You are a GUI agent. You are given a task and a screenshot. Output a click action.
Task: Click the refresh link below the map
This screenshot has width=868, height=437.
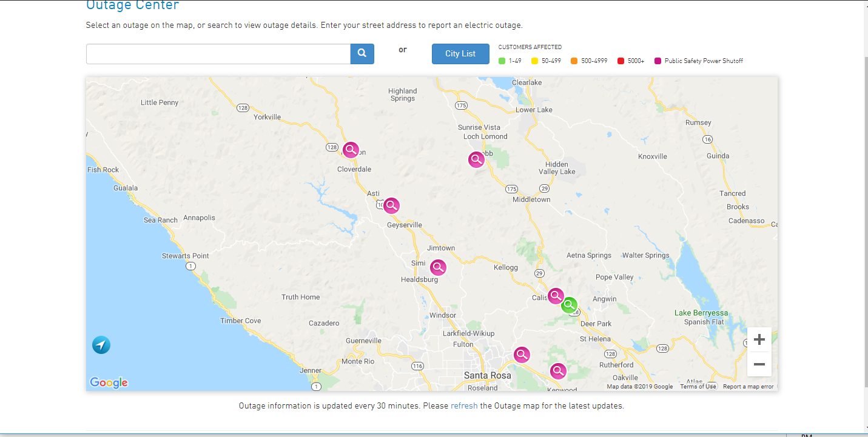pyautogui.click(x=464, y=405)
